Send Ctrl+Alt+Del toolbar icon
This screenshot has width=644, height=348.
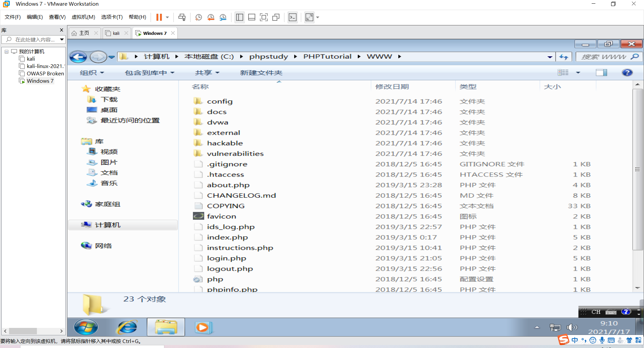point(182,17)
